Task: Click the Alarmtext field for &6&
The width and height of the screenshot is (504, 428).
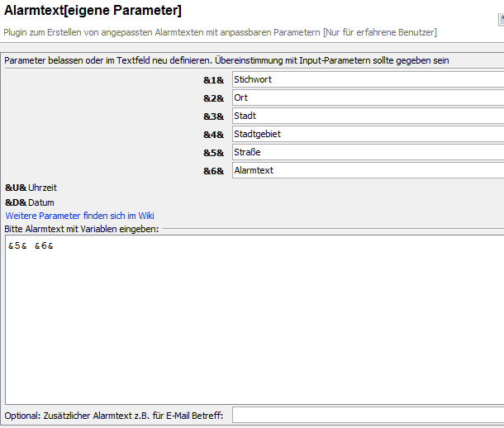Action: pos(368,170)
